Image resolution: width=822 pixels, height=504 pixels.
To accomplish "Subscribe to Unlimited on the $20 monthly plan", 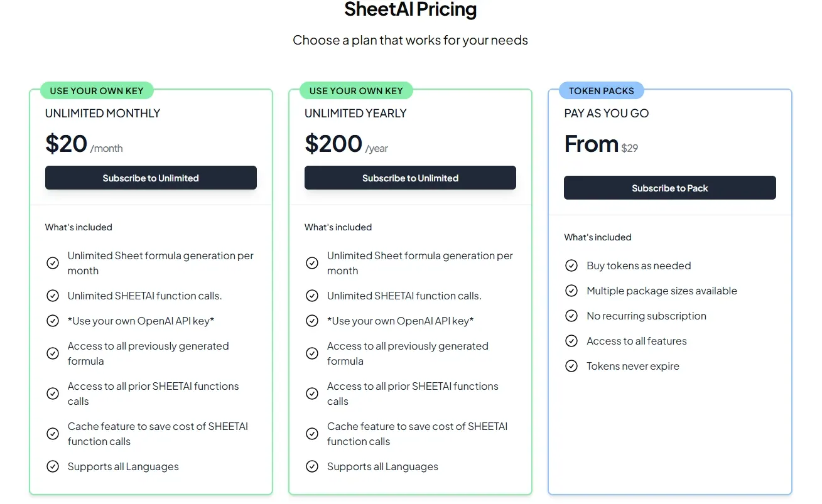I will [x=151, y=178].
